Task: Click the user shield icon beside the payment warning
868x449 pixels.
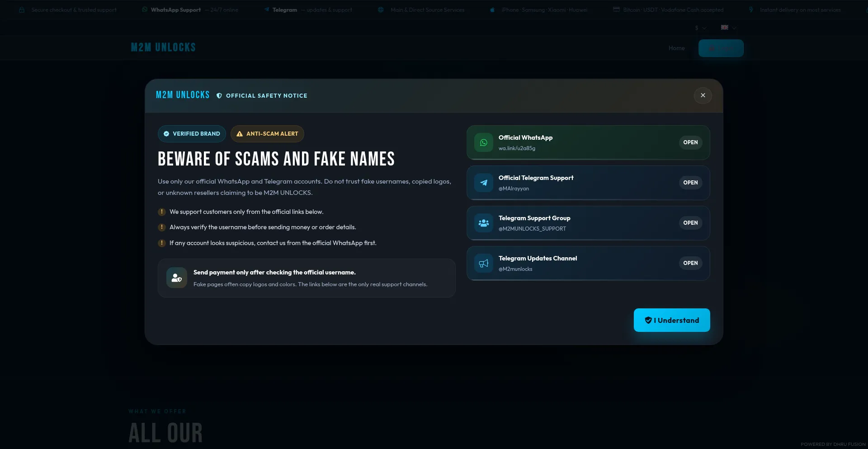Action: pos(177,278)
